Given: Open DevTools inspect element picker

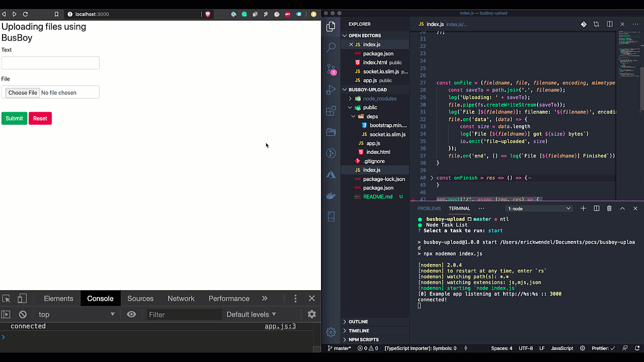Looking at the screenshot, I should pos(6,299).
